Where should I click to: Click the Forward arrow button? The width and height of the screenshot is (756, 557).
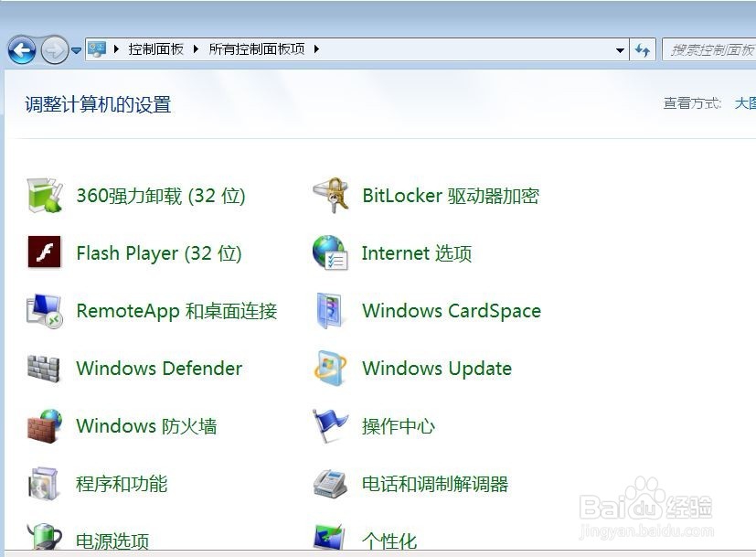pos(54,49)
